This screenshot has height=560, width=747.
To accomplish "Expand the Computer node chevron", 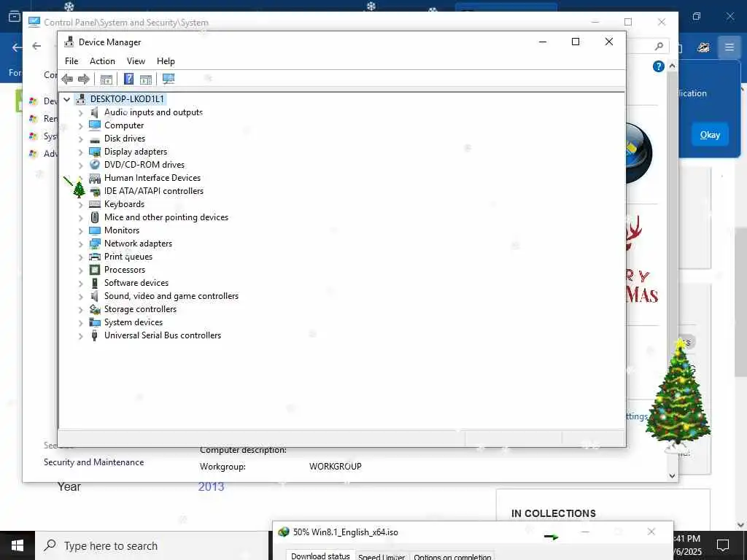I will tap(80, 126).
